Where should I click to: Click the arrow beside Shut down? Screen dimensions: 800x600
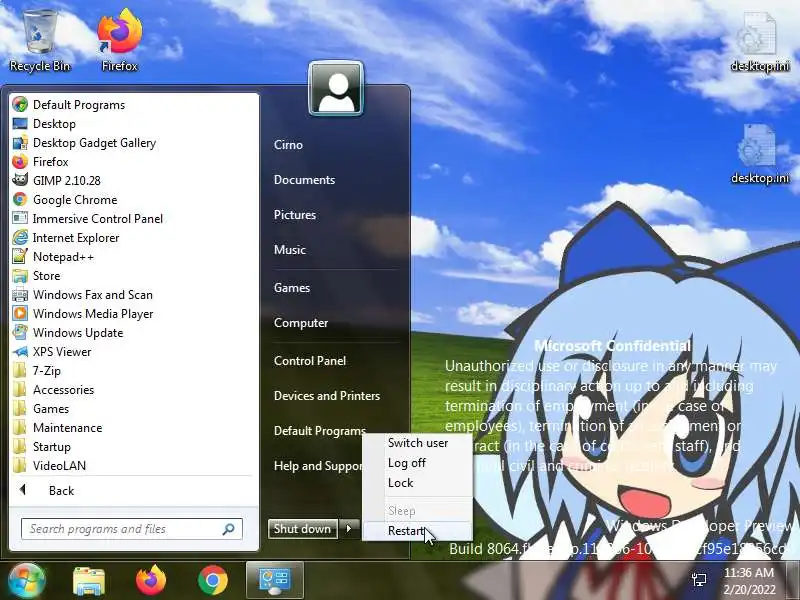click(x=349, y=529)
